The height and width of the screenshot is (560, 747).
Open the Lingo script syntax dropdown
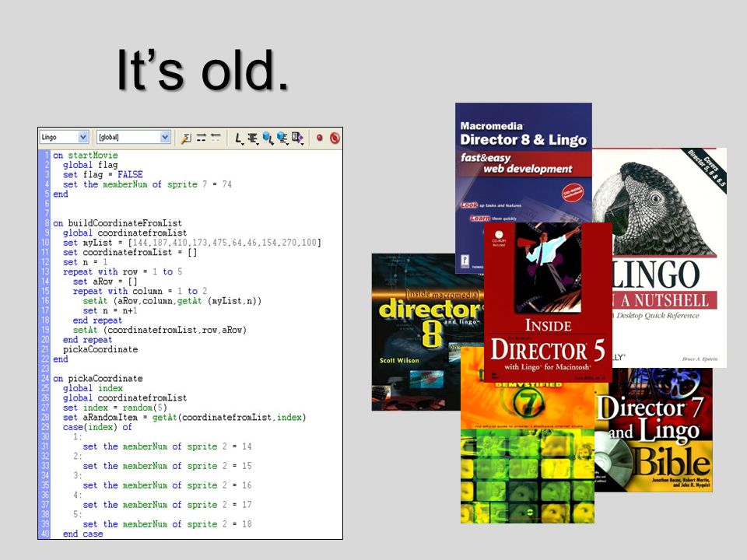[65, 137]
